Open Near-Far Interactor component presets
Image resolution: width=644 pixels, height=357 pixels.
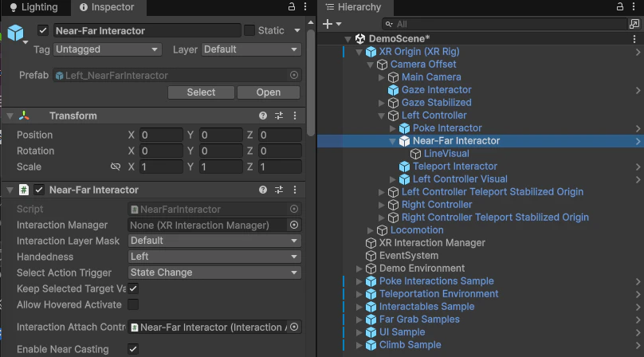(279, 190)
